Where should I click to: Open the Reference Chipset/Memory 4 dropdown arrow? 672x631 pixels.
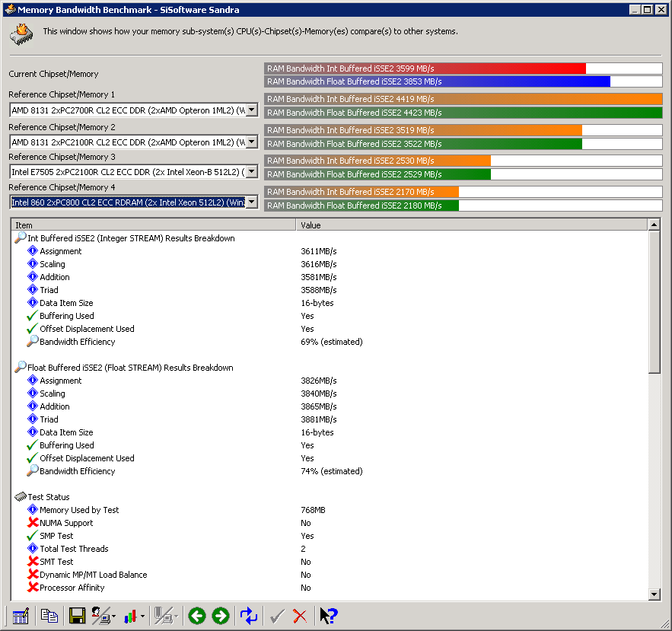pyautogui.click(x=252, y=202)
